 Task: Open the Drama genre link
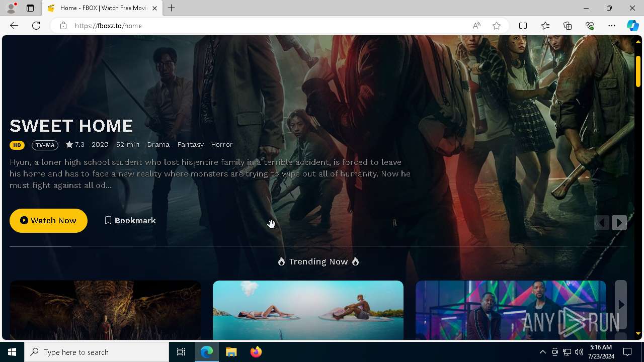tap(158, 145)
